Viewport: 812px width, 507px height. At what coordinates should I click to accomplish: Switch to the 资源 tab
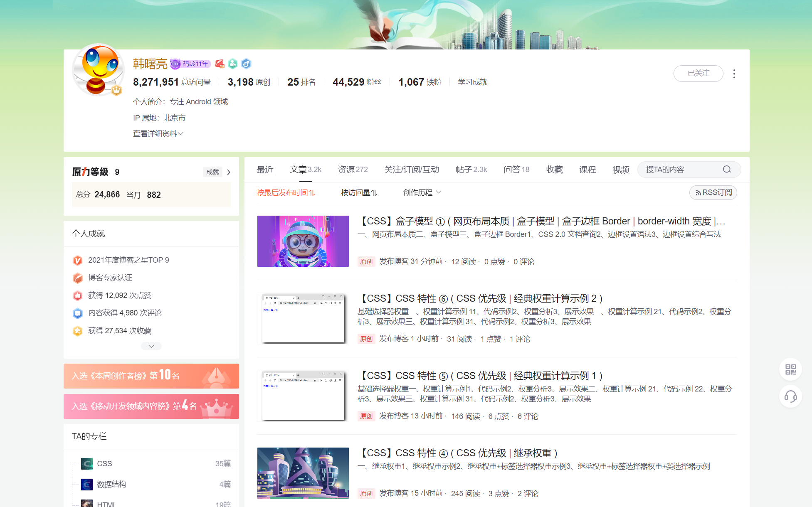click(352, 170)
